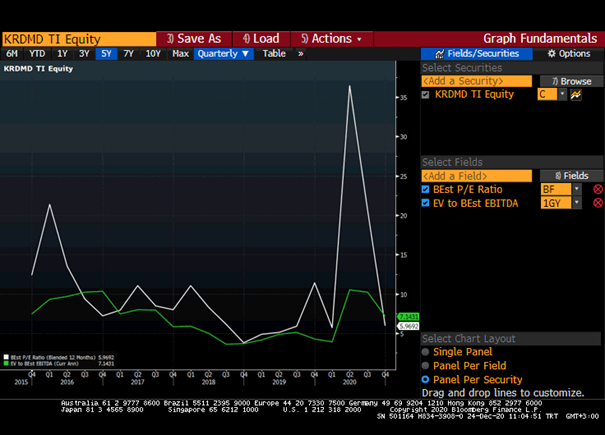This screenshot has width=605, height=435.
Task: Toggle the KRDMD TI Equity security checkbox
Action: click(x=425, y=95)
